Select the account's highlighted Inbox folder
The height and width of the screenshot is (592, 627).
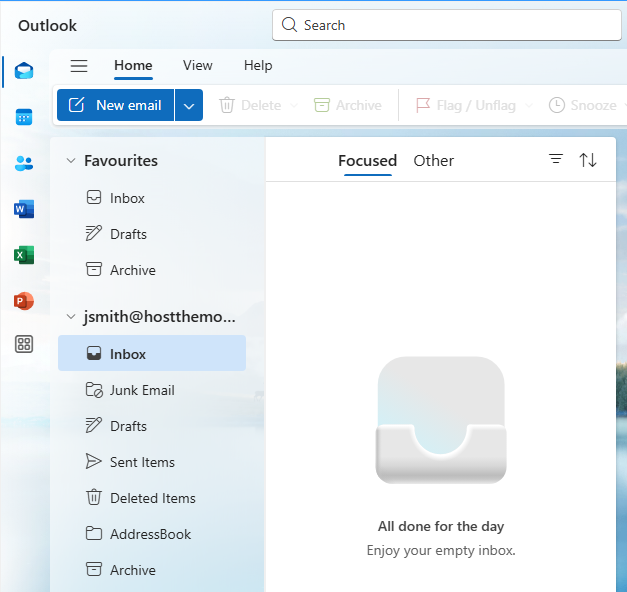(x=152, y=353)
